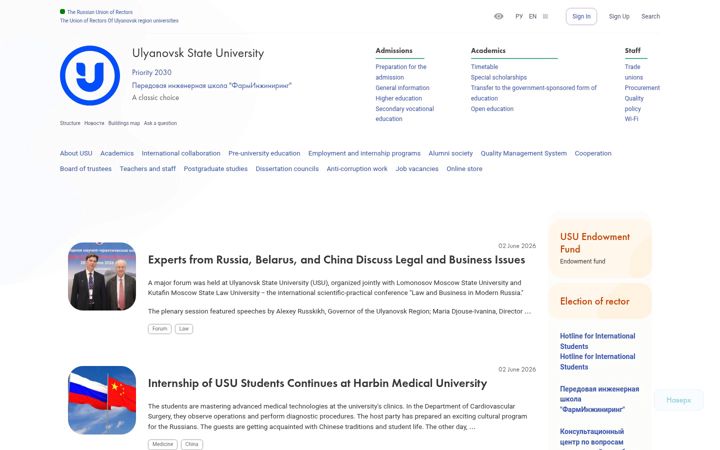This screenshot has height=450, width=720.
Task: Open the Admissions section heading
Action: tap(394, 51)
